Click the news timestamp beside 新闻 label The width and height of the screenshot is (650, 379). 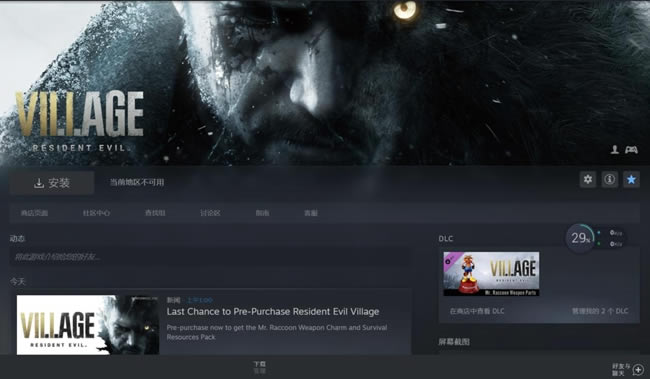pyautogui.click(x=200, y=300)
